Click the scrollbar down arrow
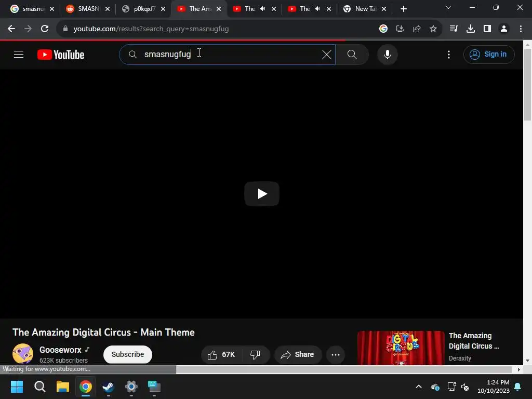The image size is (532, 399). pos(528,361)
